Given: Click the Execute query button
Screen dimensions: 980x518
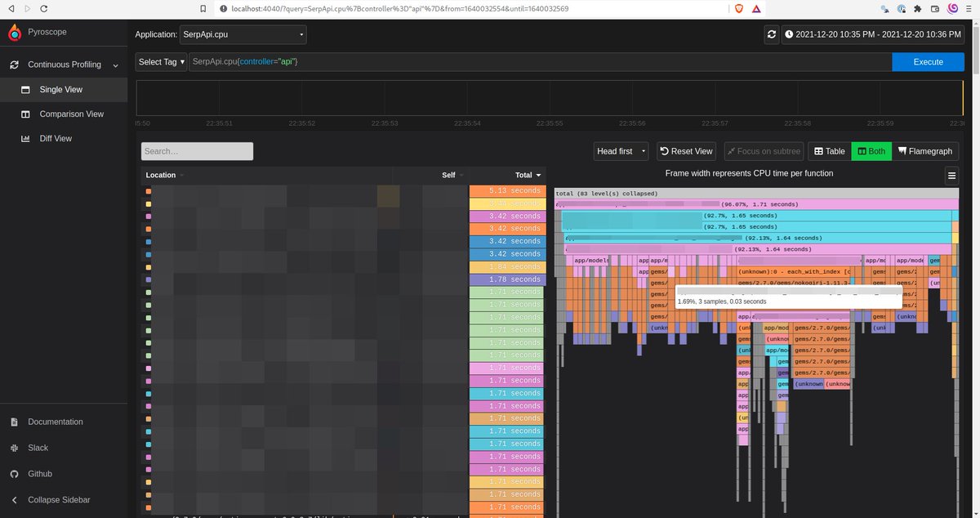Looking at the screenshot, I should 928,62.
